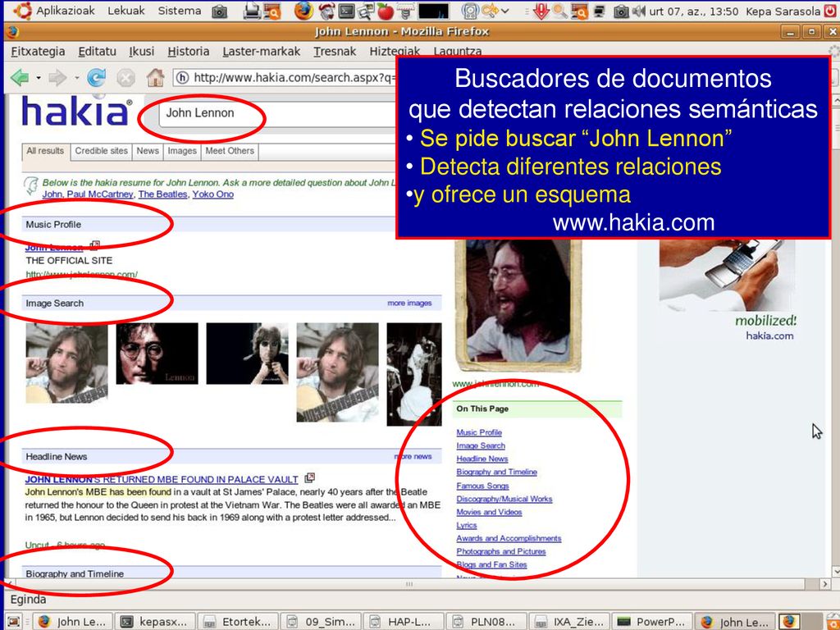Click the Photographs and Pictures link

coord(501,551)
